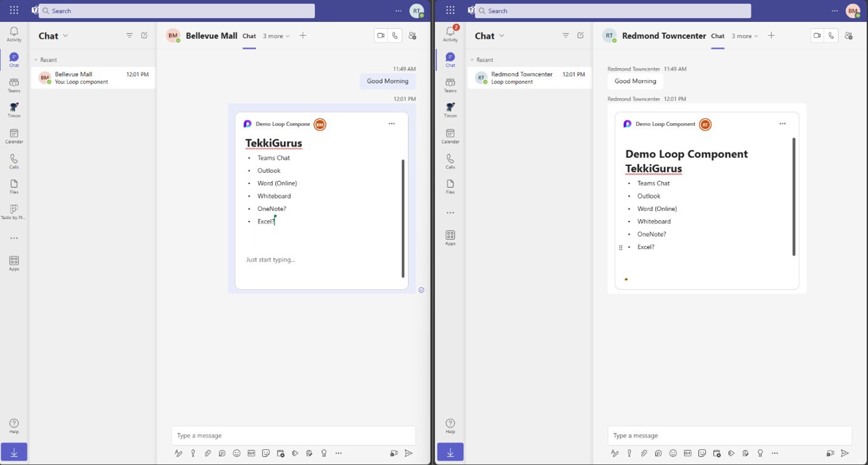Screen dimensions: 868x465
Task: Open Calendar in the left window sidebar
Action: click(14, 136)
